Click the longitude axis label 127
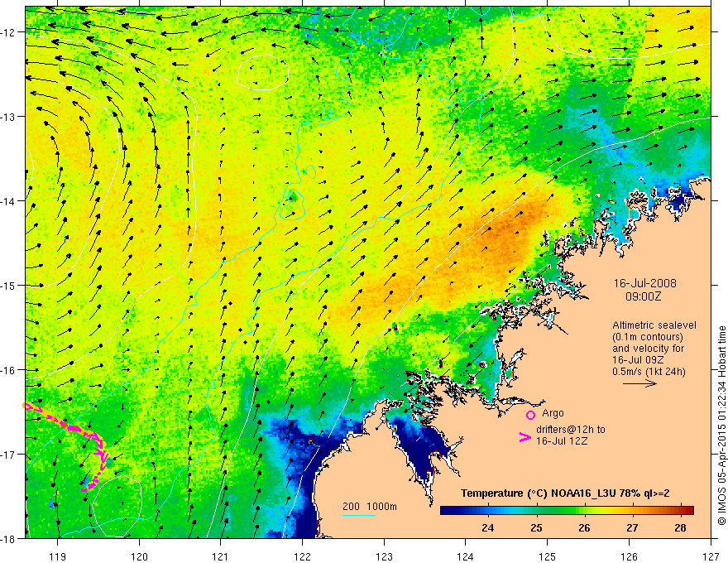This screenshot has width=728, height=563. point(711,556)
